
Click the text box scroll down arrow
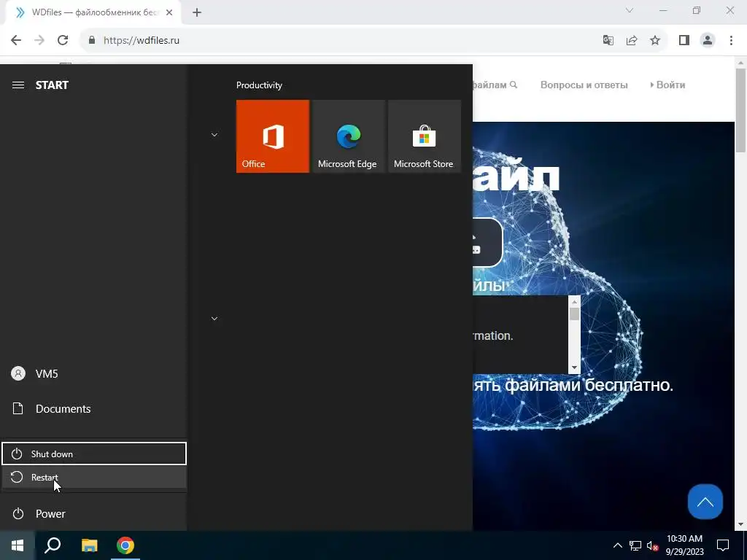point(574,367)
